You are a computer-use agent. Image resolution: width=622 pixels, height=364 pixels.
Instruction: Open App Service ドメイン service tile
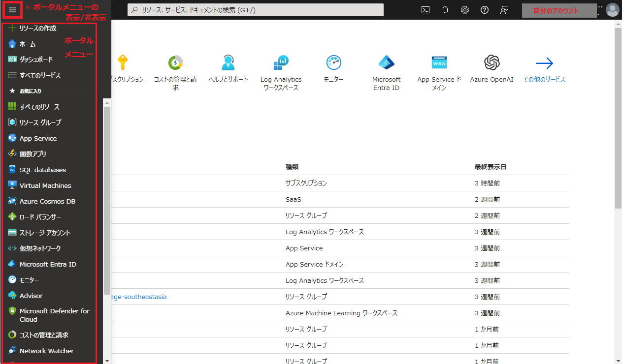click(439, 73)
